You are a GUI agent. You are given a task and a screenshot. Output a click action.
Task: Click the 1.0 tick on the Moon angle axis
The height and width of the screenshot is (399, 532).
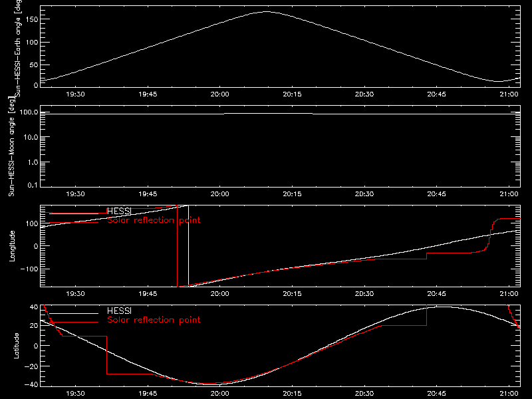[x=33, y=162]
